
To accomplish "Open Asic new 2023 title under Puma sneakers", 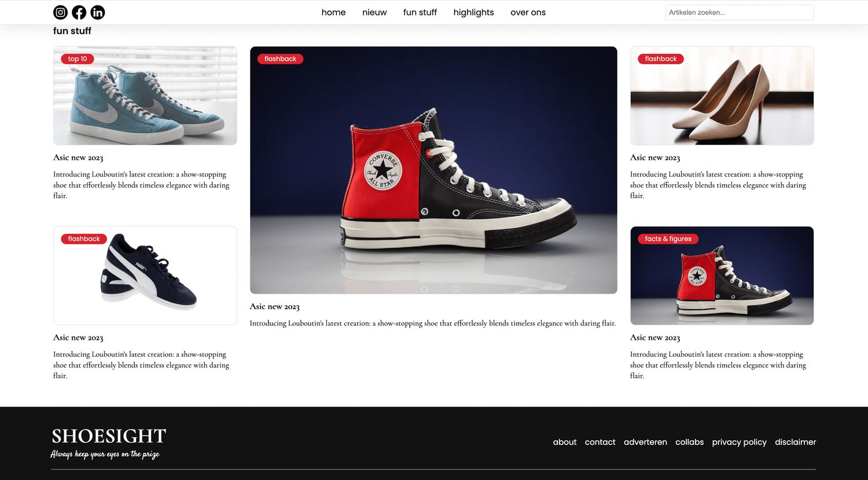I will (78, 338).
